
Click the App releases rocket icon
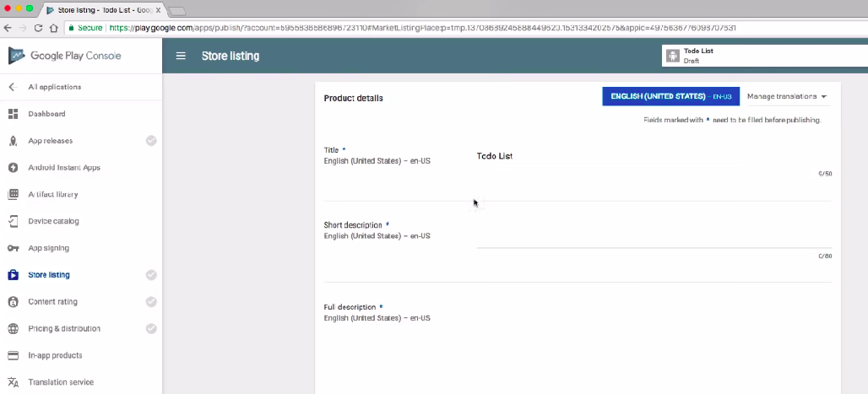(14, 141)
